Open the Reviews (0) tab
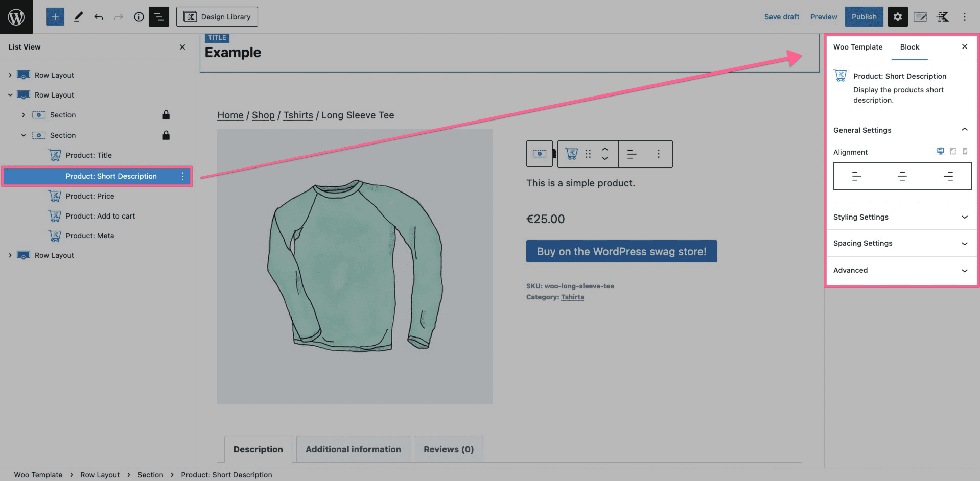The image size is (980, 481). (x=449, y=449)
